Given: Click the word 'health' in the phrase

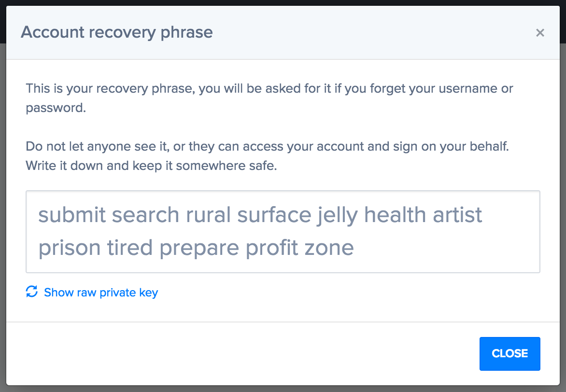Looking at the screenshot, I should pyautogui.click(x=395, y=215).
